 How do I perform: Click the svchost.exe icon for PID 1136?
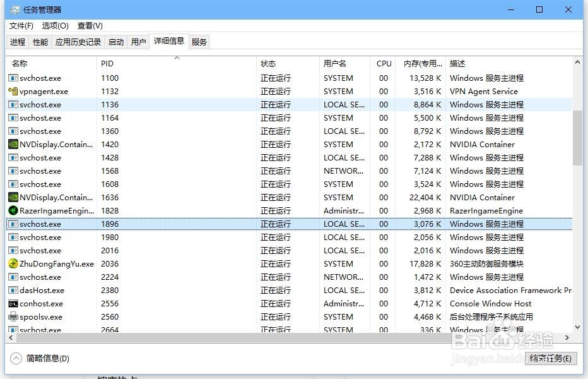[x=13, y=104]
